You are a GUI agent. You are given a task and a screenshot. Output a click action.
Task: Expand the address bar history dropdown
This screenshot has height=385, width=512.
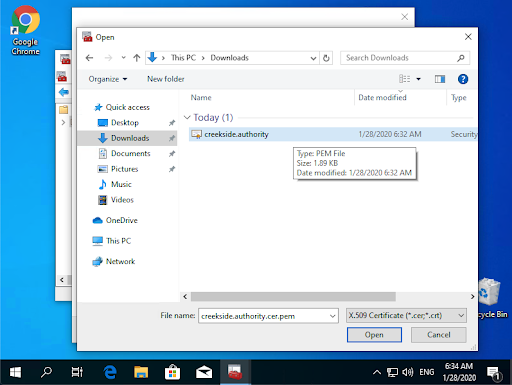pyautogui.click(x=313, y=58)
